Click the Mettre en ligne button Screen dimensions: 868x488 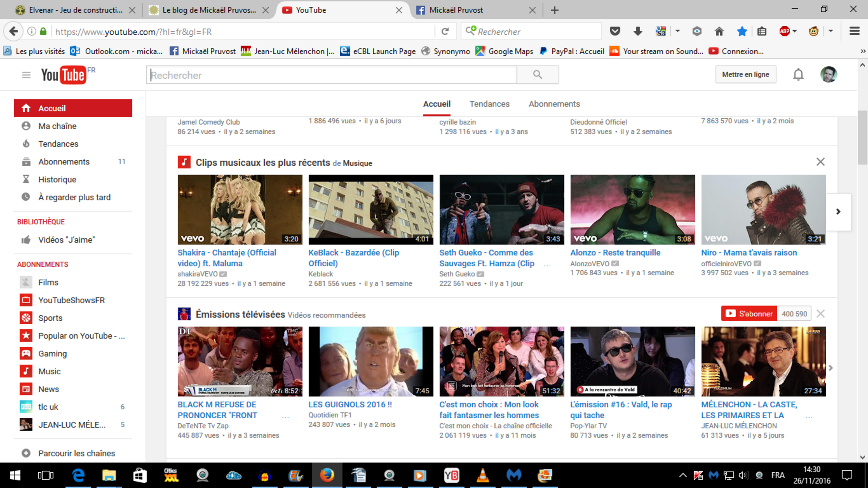tap(745, 75)
